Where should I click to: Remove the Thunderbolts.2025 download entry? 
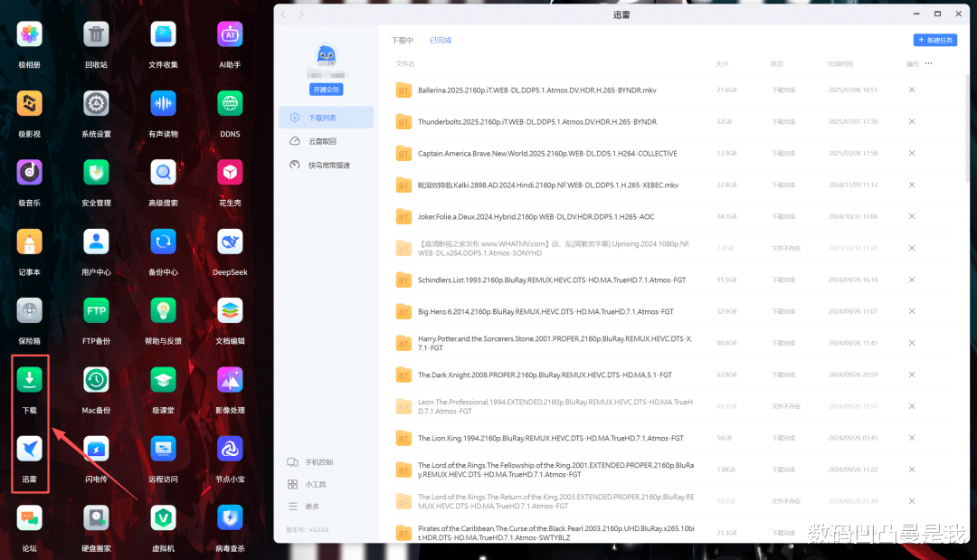(912, 121)
